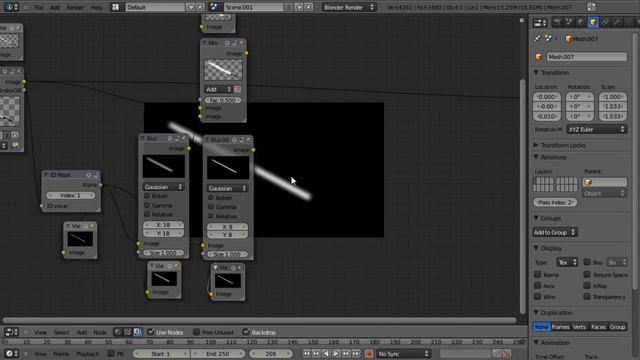
Task: Open the World properties tab icon
Action: coord(581,22)
